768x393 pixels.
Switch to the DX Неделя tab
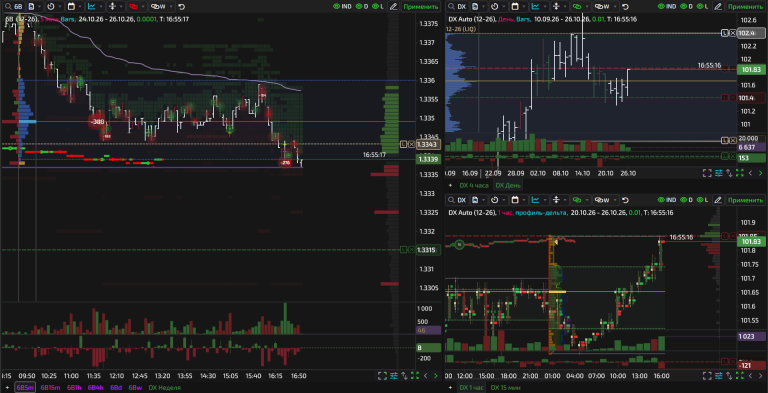[165, 388]
